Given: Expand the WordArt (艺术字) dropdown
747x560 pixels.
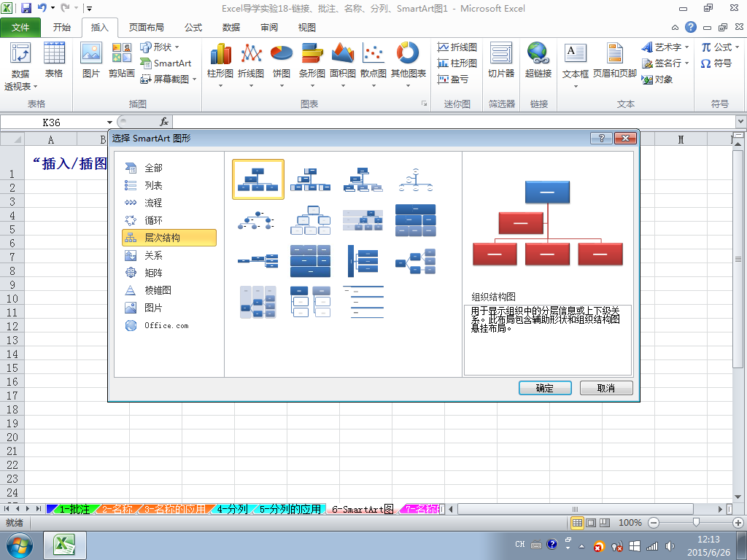Looking at the screenshot, I should coord(686,47).
